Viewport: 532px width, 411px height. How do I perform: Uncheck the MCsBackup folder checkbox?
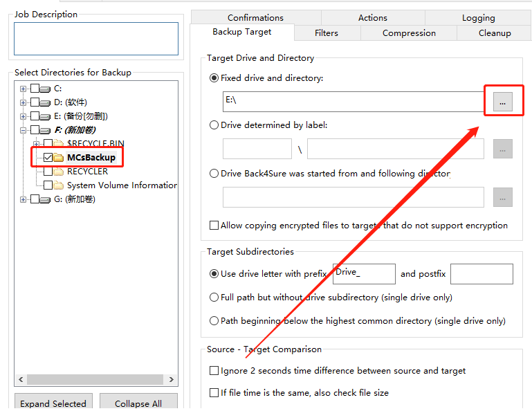[48, 158]
